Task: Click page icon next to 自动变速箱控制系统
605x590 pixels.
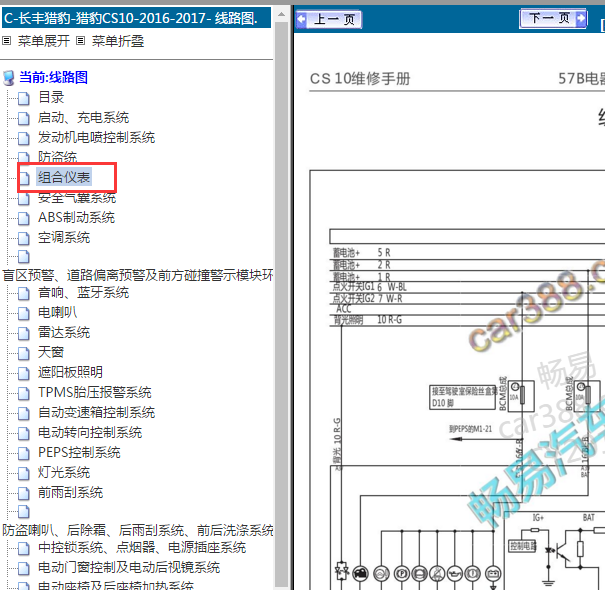Action: click(x=24, y=413)
